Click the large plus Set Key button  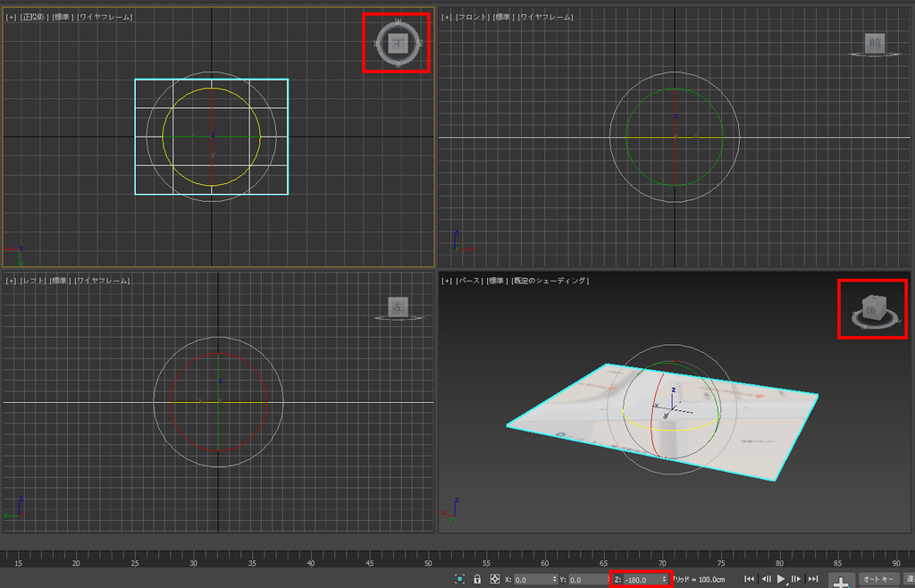click(842, 581)
